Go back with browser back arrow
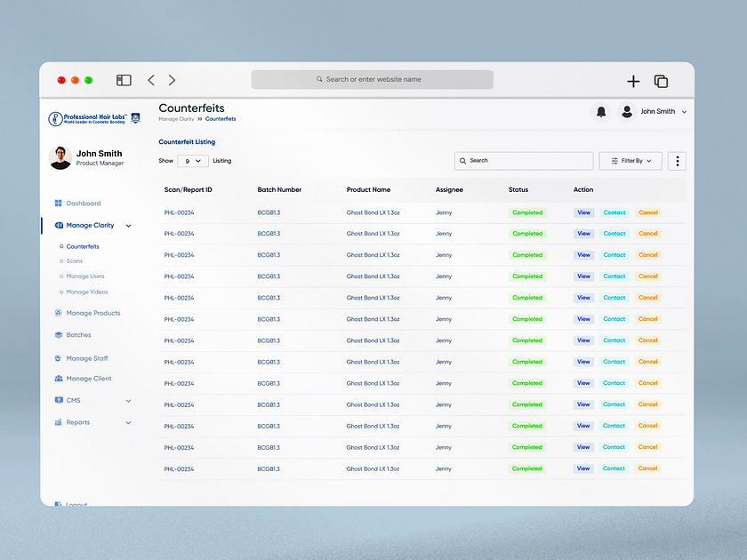Image resolution: width=747 pixels, height=560 pixels. pyautogui.click(x=151, y=80)
